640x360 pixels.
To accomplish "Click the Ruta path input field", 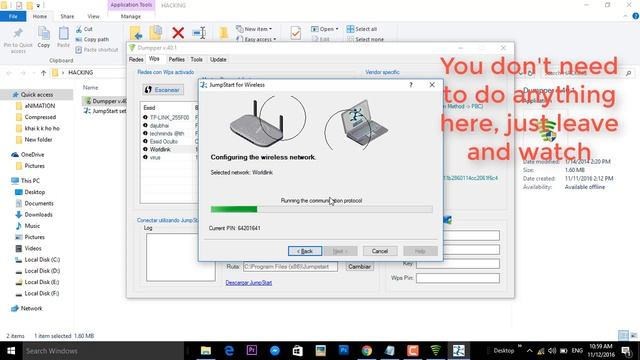I will click(x=290, y=267).
